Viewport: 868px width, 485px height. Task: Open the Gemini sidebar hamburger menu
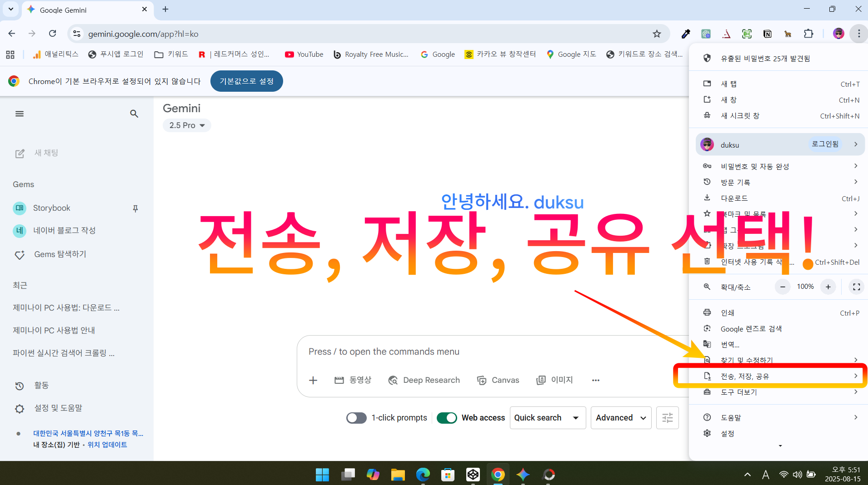point(20,114)
